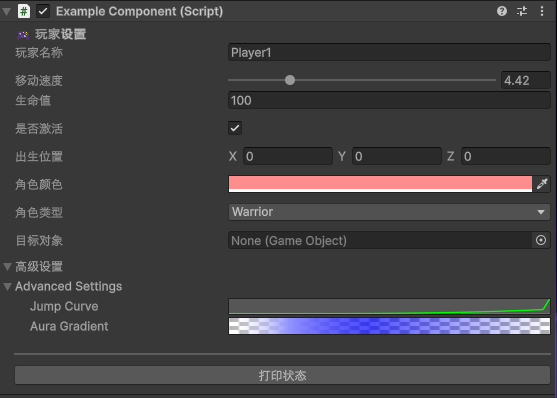Click the 移动速度 value field 4.42
557x398 pixels.
pos(525,80)
